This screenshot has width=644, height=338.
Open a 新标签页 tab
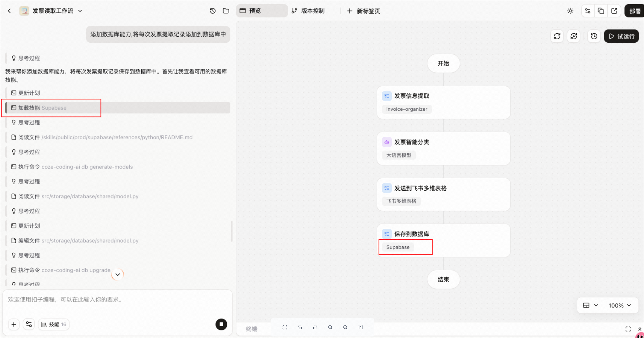363,11
